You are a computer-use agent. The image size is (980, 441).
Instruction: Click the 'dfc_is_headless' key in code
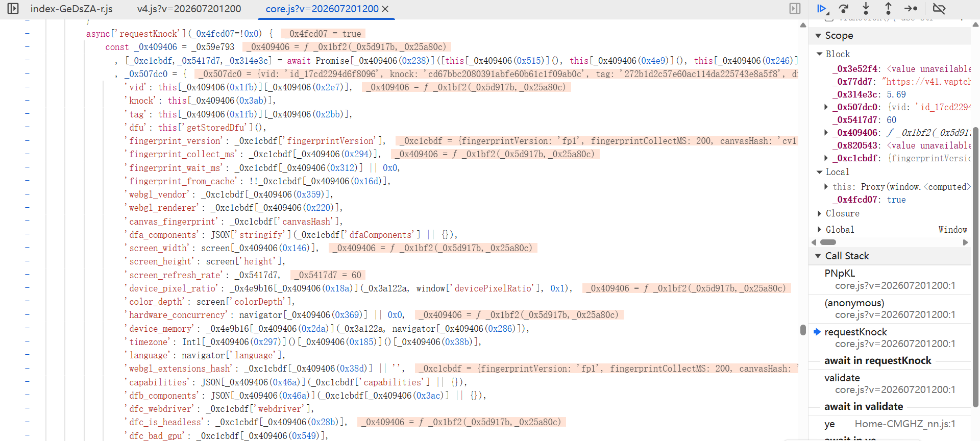pyautogui.click(x=165, y=422)
